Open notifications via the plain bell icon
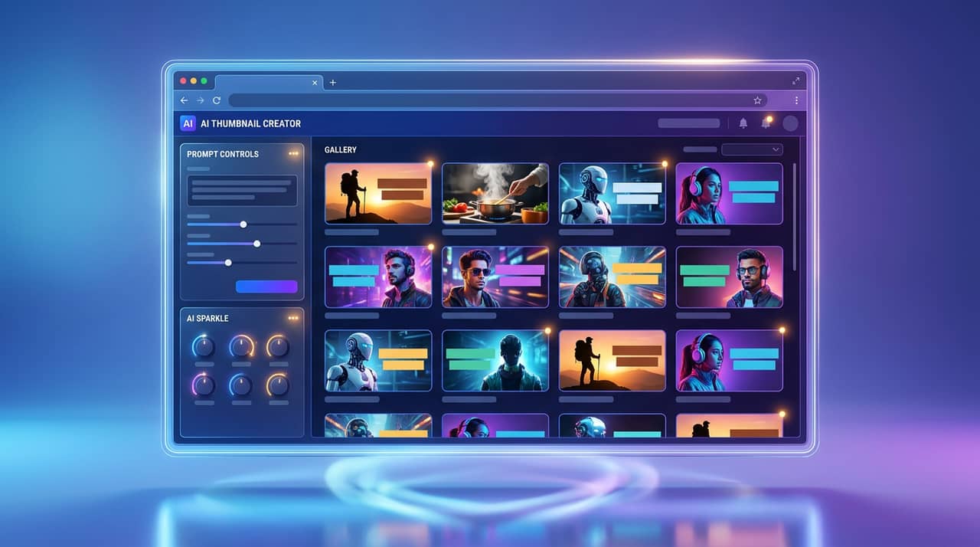Viewport: 980px width, 547px height. (x=743, y=123)
